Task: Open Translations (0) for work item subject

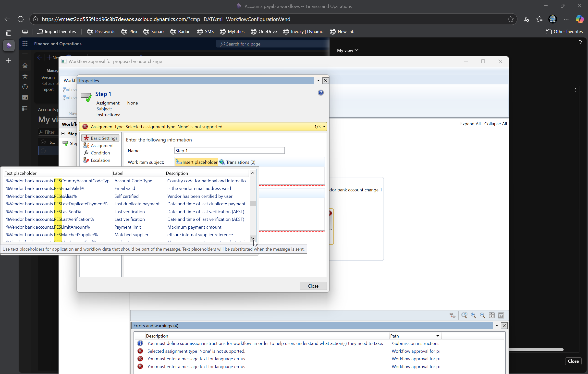Action: [x=237, y=162]
